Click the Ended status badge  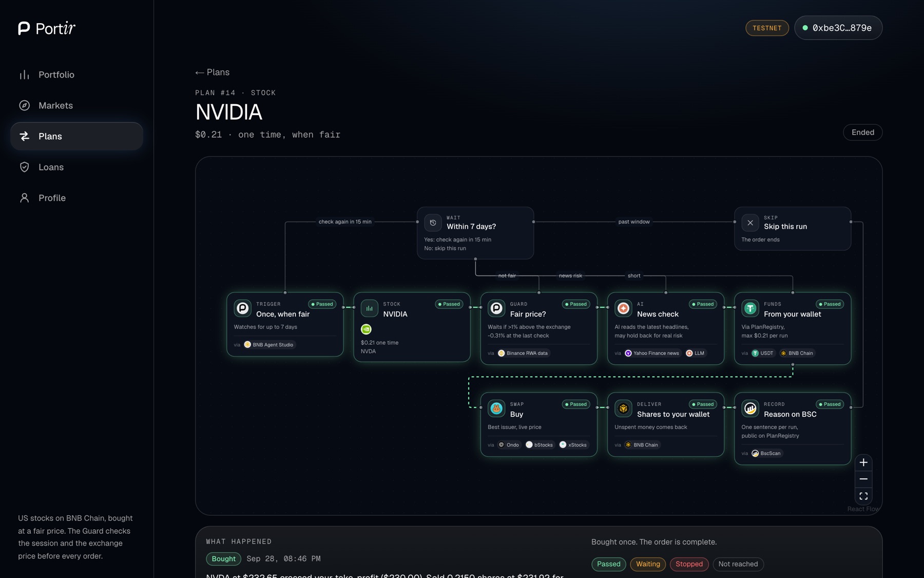pyautogui.click(x=862, y=133)
